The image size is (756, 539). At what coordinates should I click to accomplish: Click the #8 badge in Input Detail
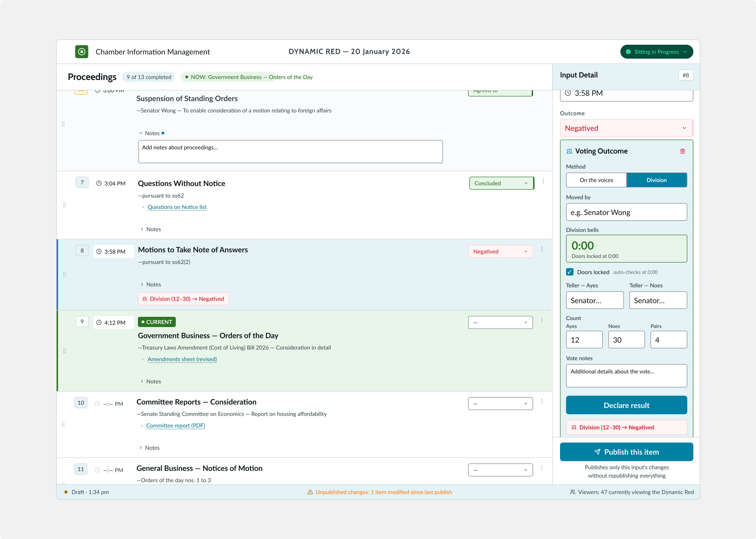[686, 75]
